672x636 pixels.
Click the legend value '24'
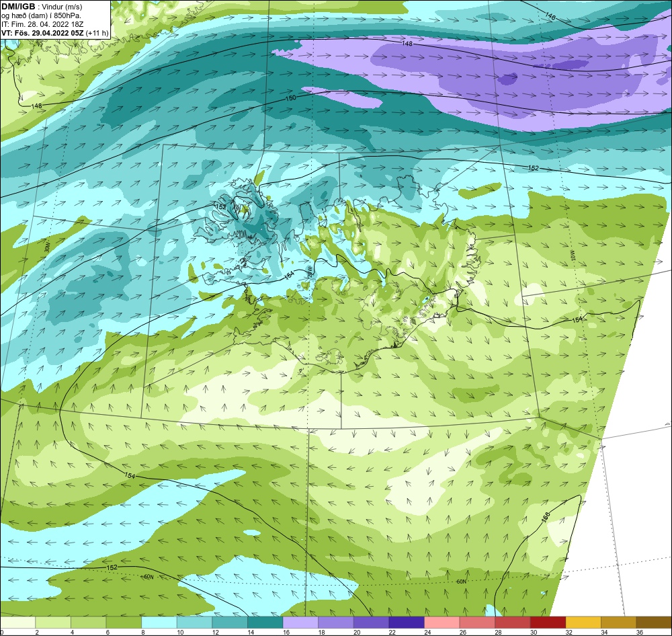(x=427, y=632)
